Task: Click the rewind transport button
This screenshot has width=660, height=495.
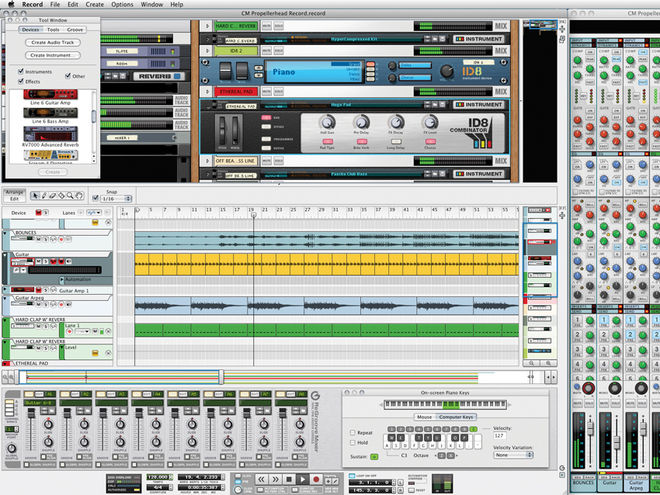Action: point(261,479)
